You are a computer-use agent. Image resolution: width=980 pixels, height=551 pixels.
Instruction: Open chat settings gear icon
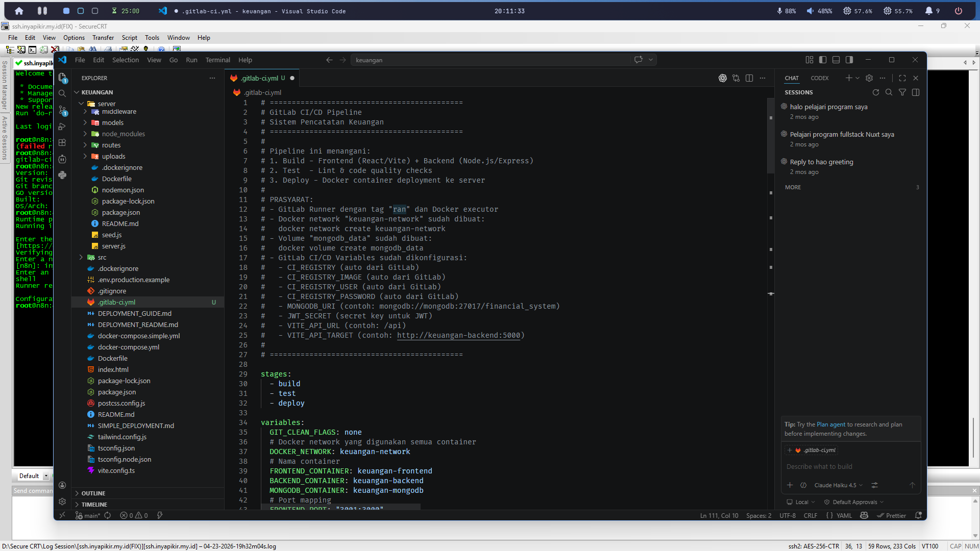pyautogui.click(x=869, y=78)
